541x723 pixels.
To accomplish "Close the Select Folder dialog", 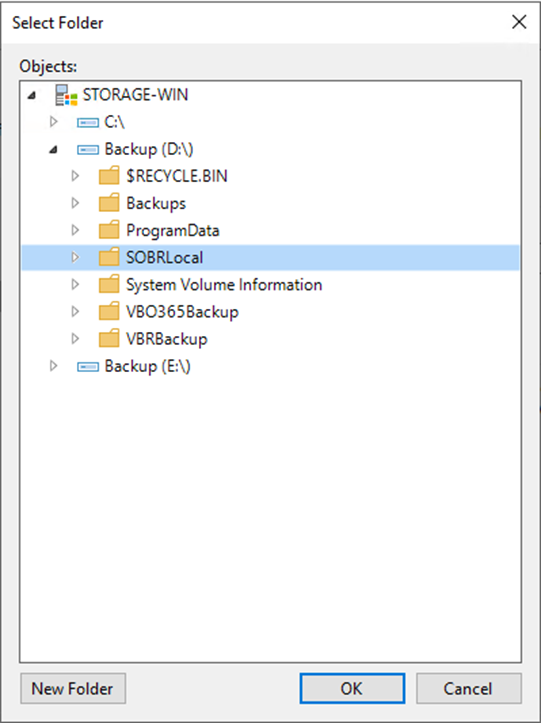I will 519,22.
